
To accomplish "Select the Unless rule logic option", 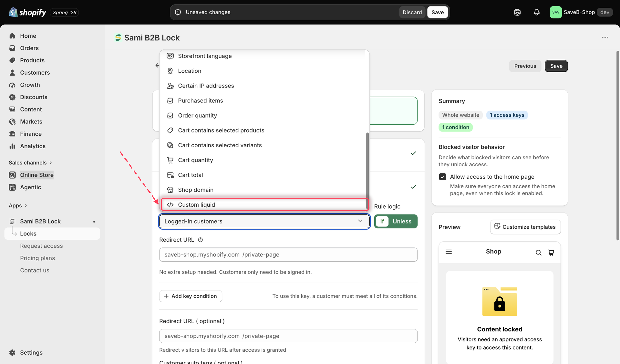I will [x=402, y=222].
